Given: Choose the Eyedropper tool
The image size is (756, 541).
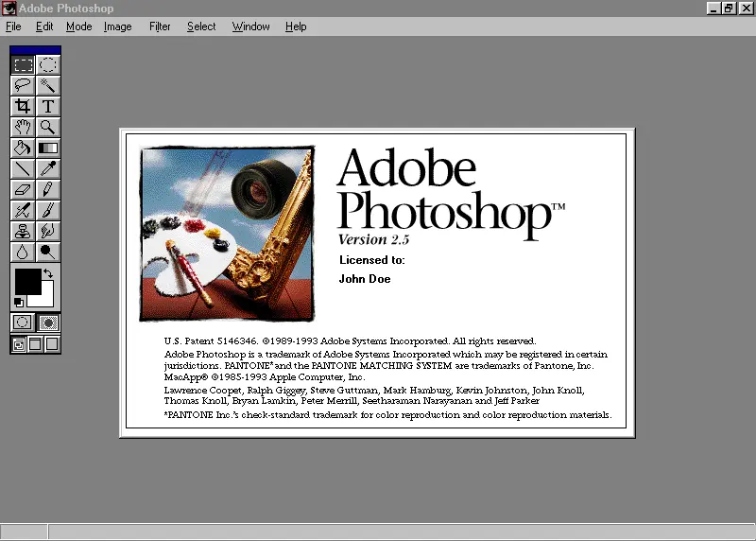Looking at the screenshot, I should click(x=47, y=169).
